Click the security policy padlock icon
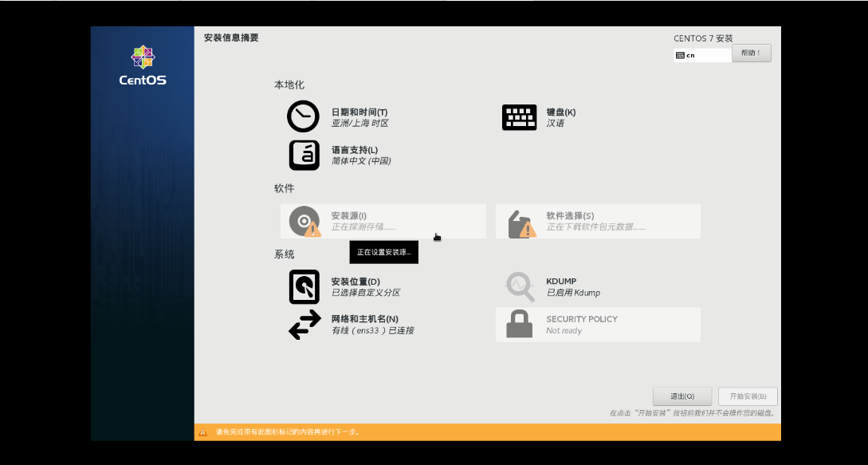 (x=519, y=325)
